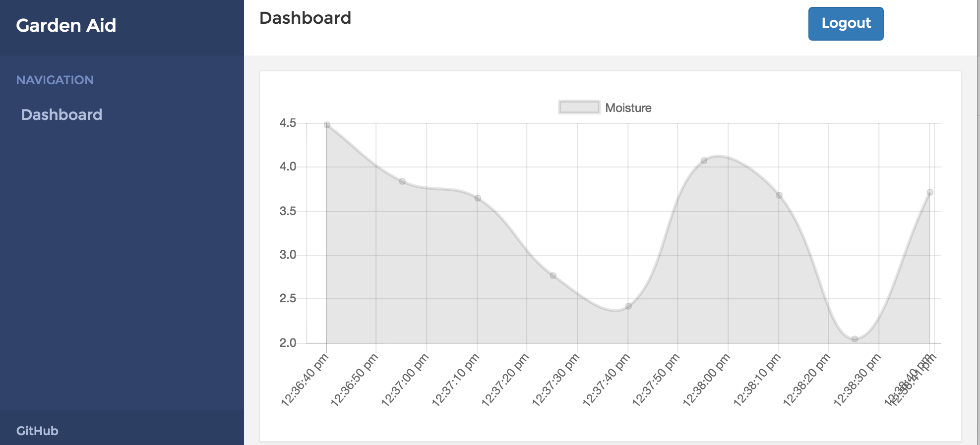980x445 pixels.
Task: Select the lowest data point near 2.0
Action: pos(855,339)
